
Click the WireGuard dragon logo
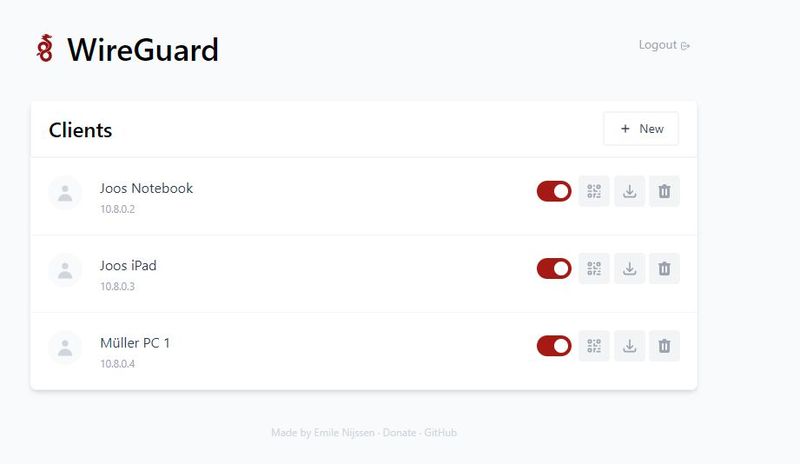click(44, 48)
